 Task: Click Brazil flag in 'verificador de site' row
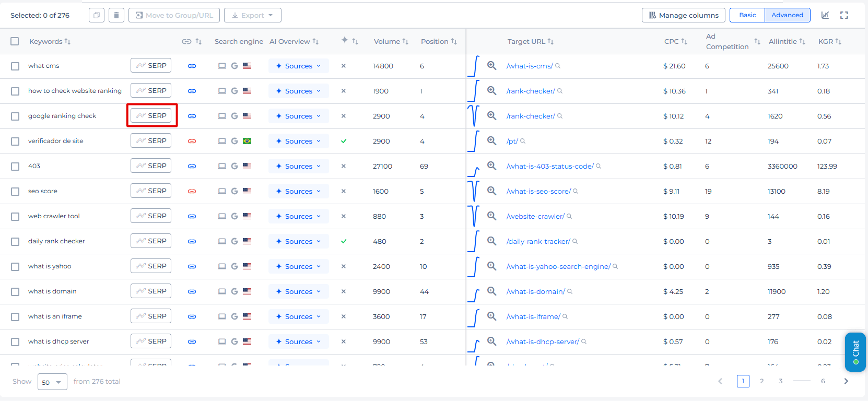[x=247, y=141]
